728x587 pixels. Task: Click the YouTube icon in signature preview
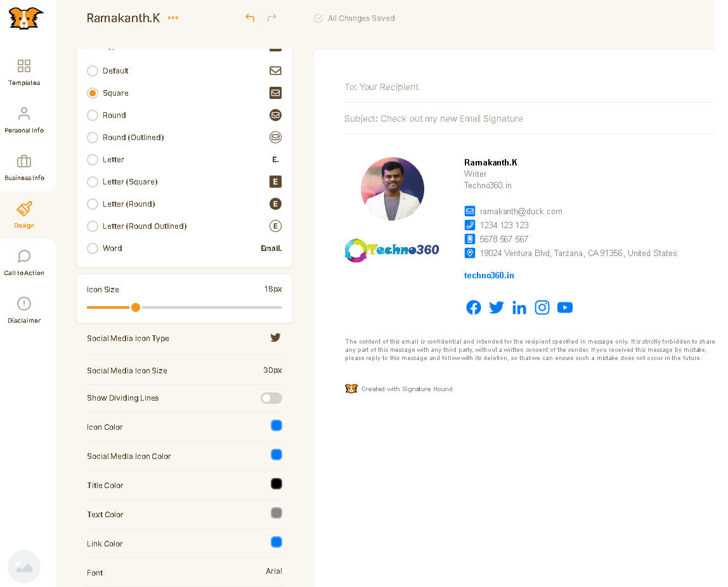[x=565, y=307]
